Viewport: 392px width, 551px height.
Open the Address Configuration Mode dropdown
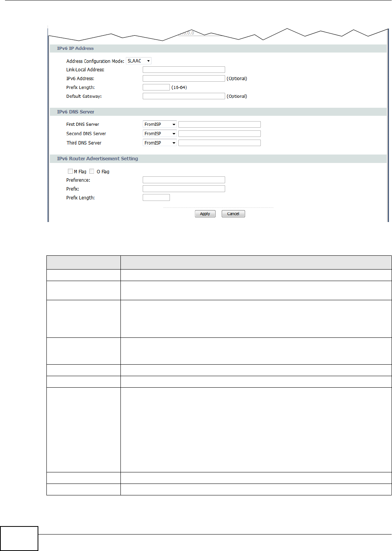(138, 61)
